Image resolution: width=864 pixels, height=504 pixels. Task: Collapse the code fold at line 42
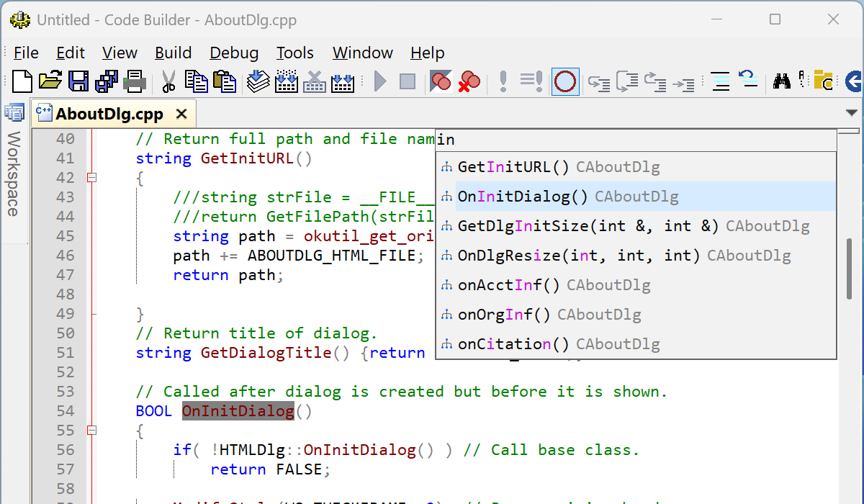coord(91,178)
